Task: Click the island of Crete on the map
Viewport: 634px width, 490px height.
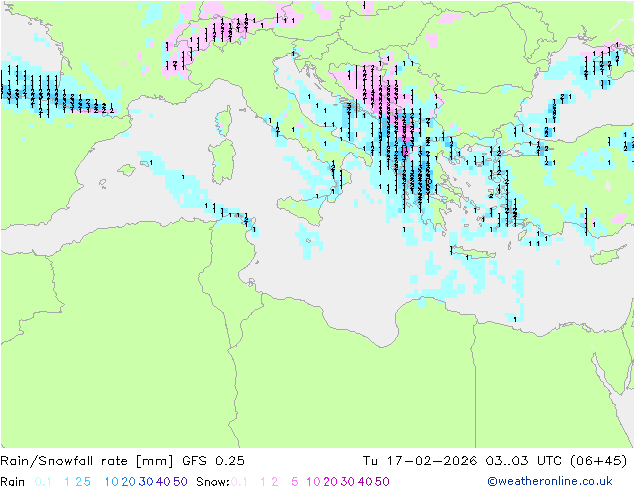Action: (x=472, y=253)
